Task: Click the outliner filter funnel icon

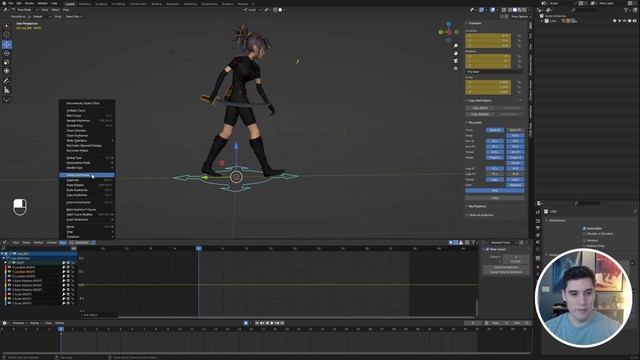Action: click(626, 10)
